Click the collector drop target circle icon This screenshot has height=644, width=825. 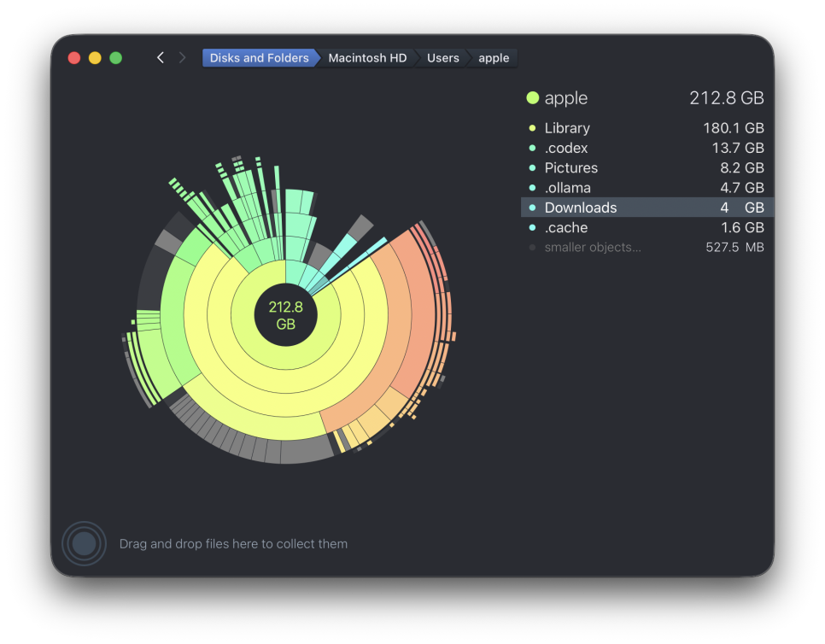[x=85, y=543]
